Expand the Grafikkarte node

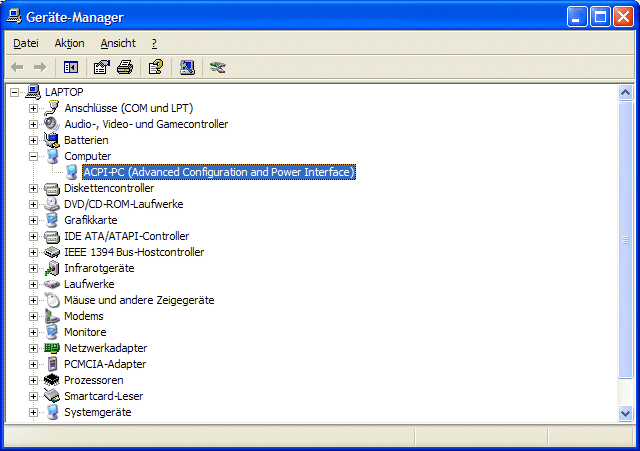33,220
